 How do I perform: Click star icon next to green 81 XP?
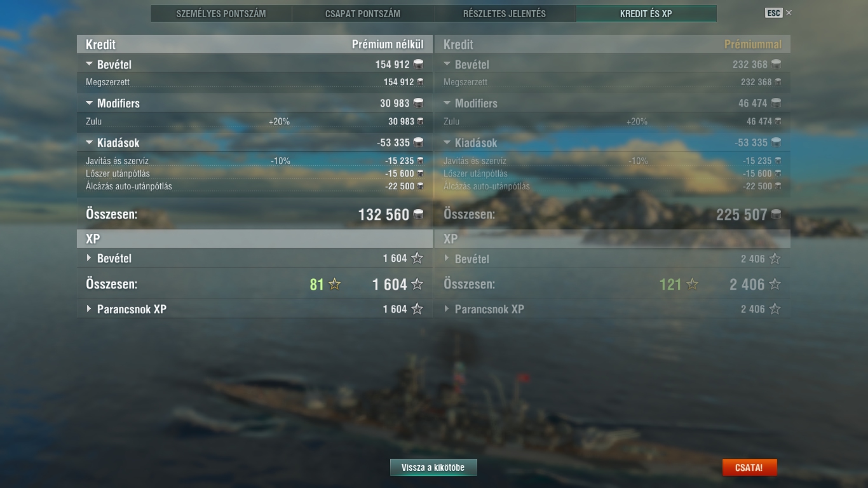coord(335,285)
